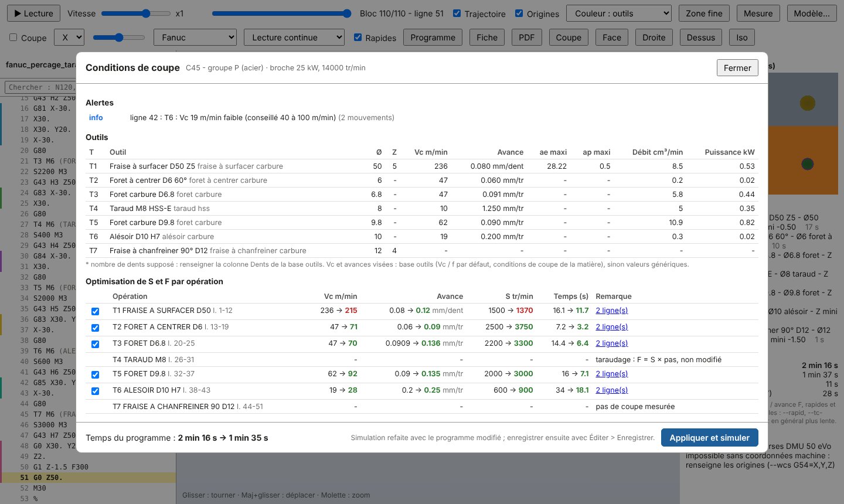The height and width of the screenshot is (504, 844).
Task: Switch to the Dessus view
Action: coord(701,38)
